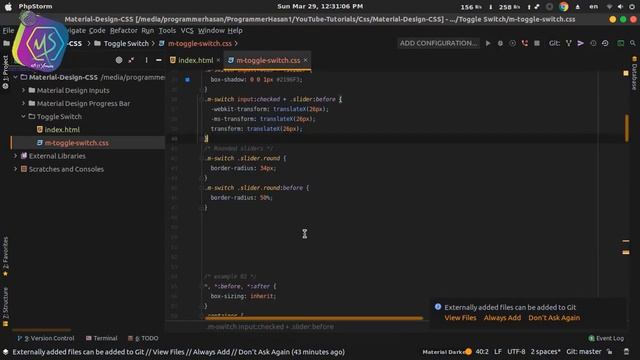640x360 pixels.
Task: Toggle the Project side panel tab
Action: [5, 72]
